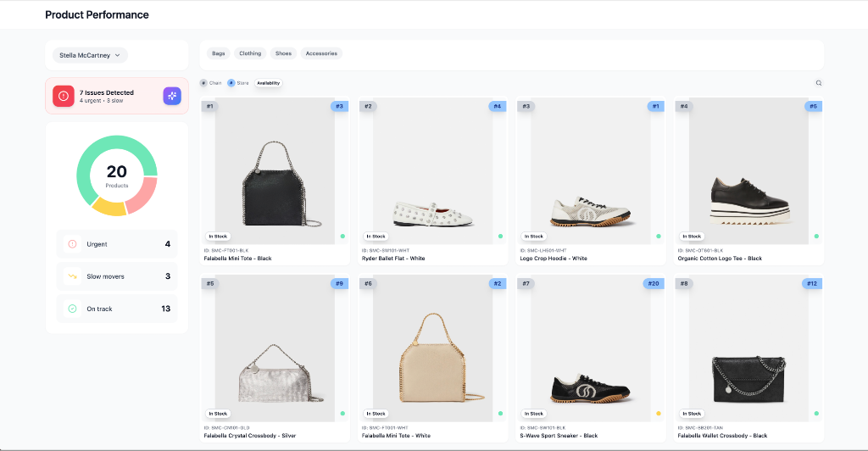Select the On track row
868x451 pixels.
117,309
